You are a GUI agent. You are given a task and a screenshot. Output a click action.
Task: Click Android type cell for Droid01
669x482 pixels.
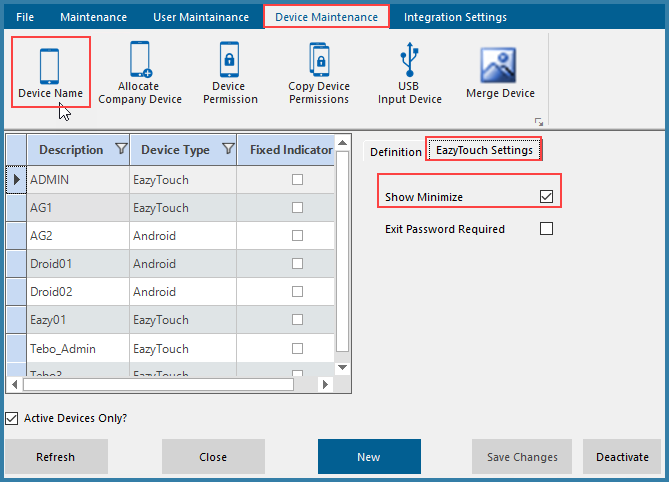pyautogui.click(x=183, y=264)
